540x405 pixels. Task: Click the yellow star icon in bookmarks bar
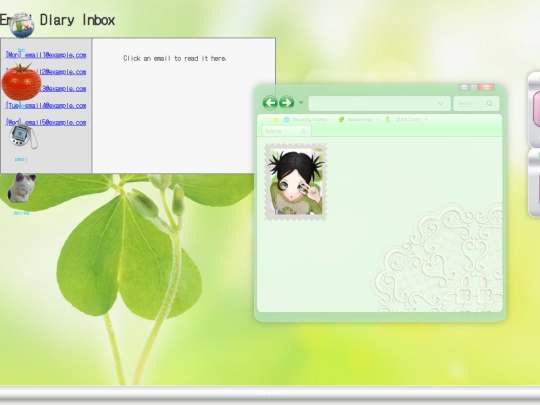(276, 120)
